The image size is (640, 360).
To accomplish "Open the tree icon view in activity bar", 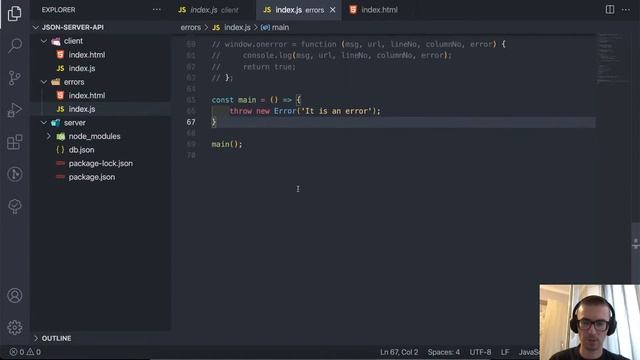I will [15, 206].
